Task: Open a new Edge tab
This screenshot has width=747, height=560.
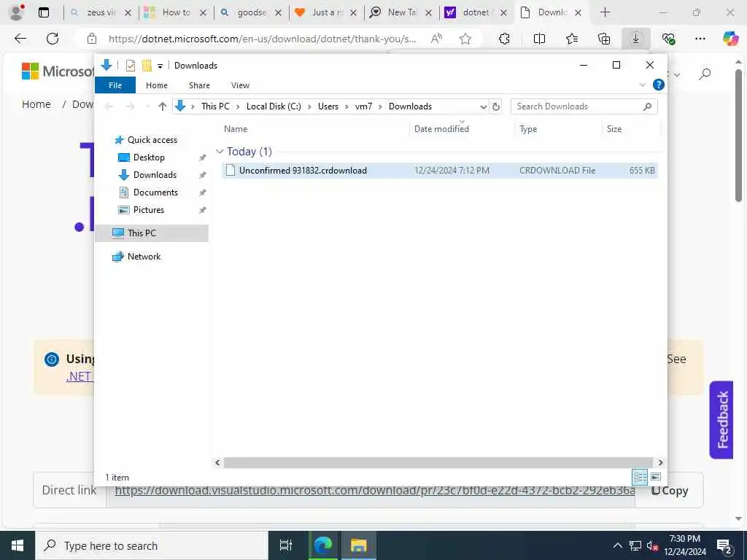Action: click(x=605, y=12)
